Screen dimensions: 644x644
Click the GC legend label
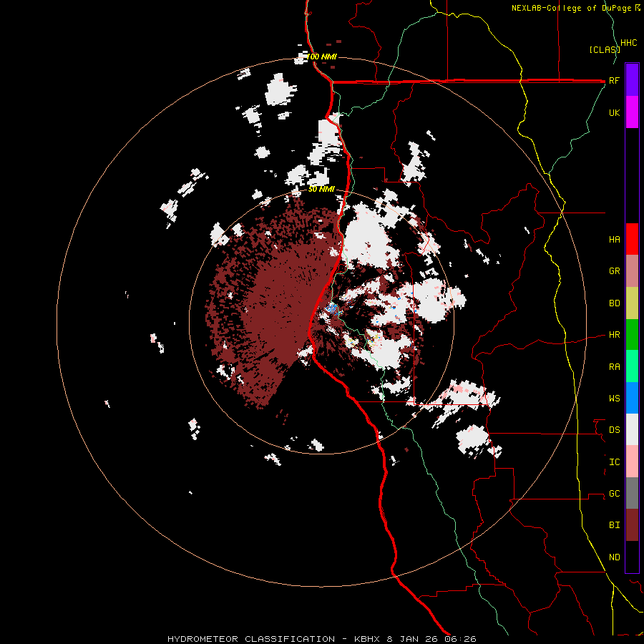(614, 493)
